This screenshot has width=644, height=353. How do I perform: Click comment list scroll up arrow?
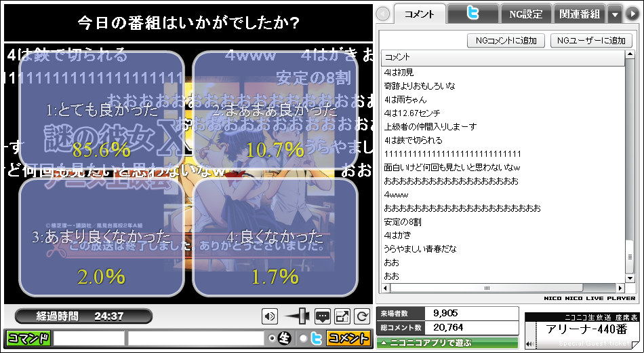(630, 55)
